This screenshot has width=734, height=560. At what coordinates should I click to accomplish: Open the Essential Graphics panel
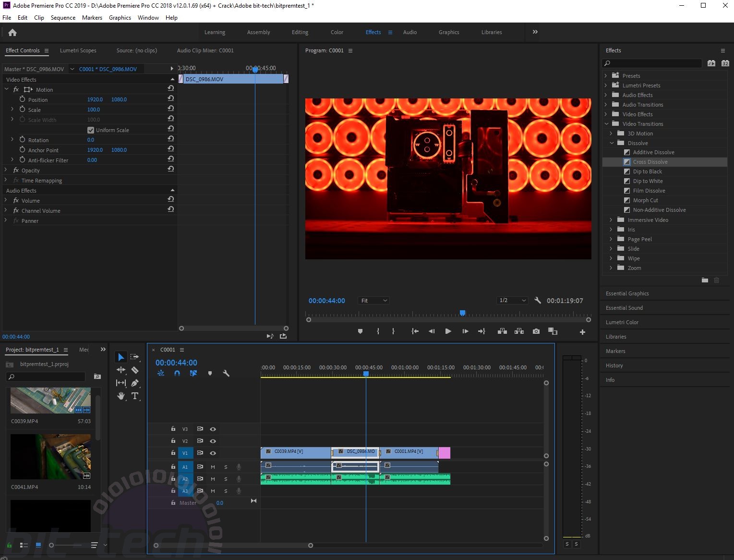point(627,293)
